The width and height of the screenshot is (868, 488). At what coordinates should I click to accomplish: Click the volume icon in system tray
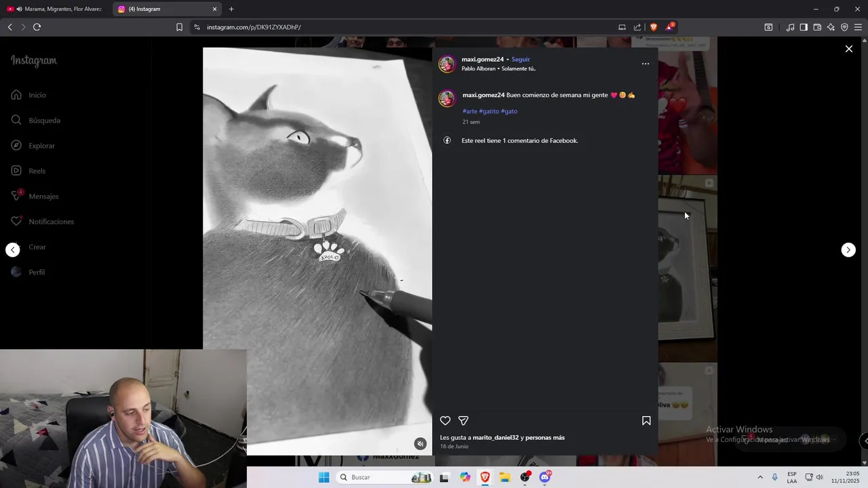[x=819, y=477]
